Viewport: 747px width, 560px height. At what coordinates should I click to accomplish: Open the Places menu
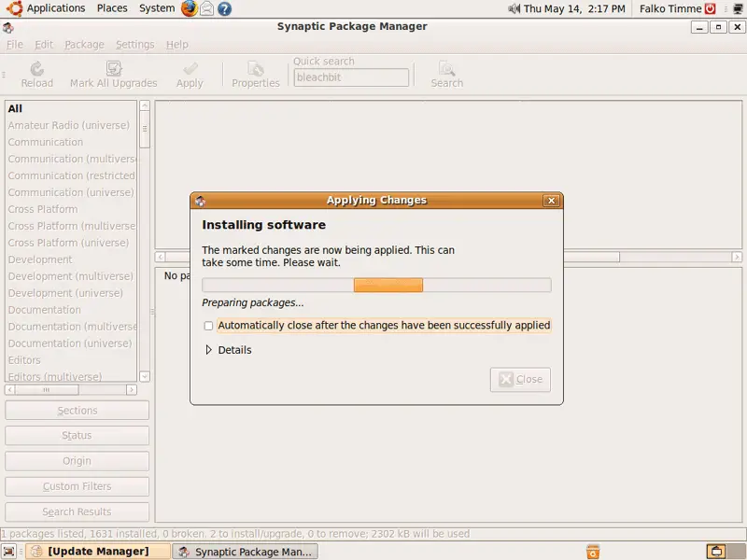click(112, 8)
